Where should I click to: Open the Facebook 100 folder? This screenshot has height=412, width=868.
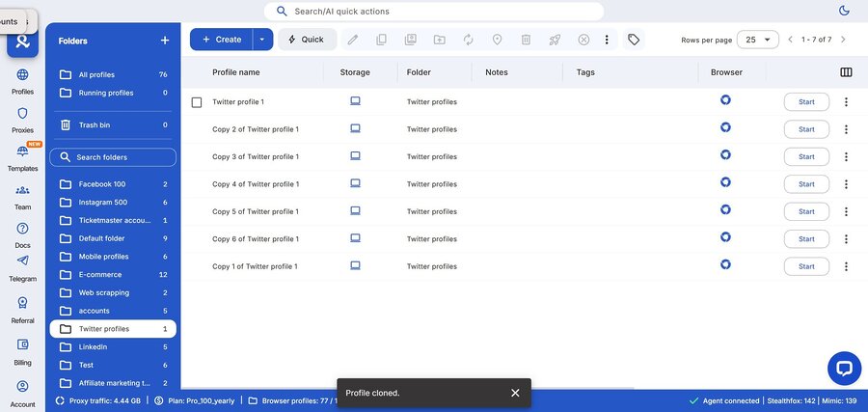(113, 184)
